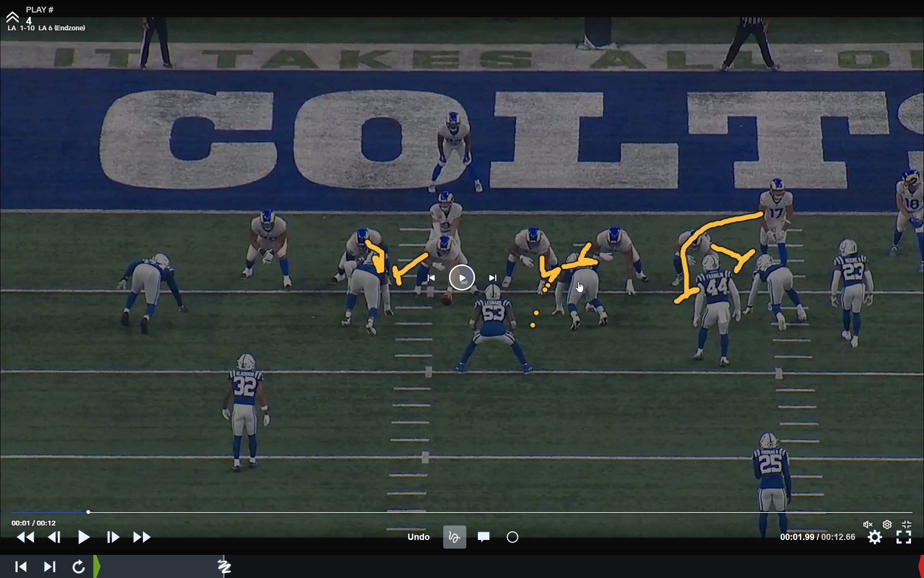The height and width of the screenshot is (578, 924).
Task: Click the loop/replay icon in the timeline bar
Action: 79,567
